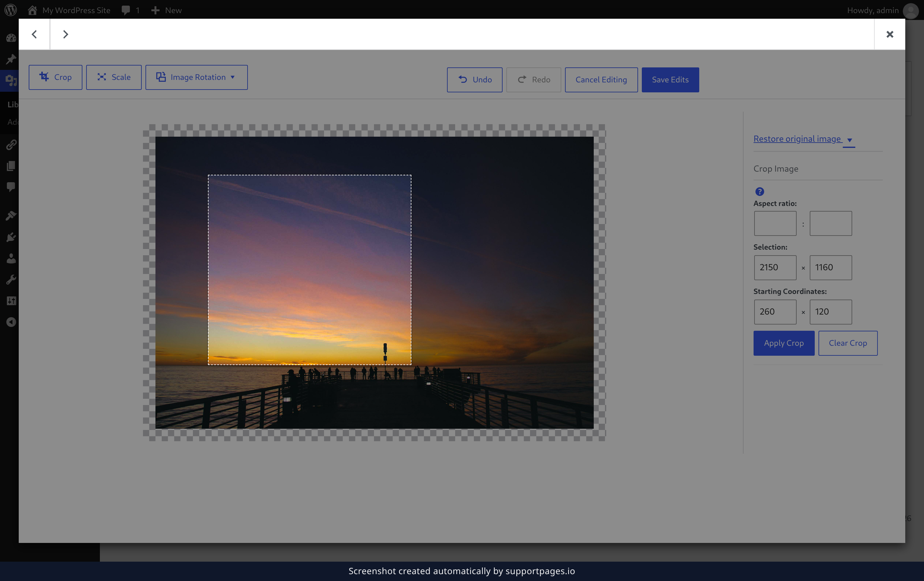
Task: Go to previous media item arrow
Action: pos(34,34)
